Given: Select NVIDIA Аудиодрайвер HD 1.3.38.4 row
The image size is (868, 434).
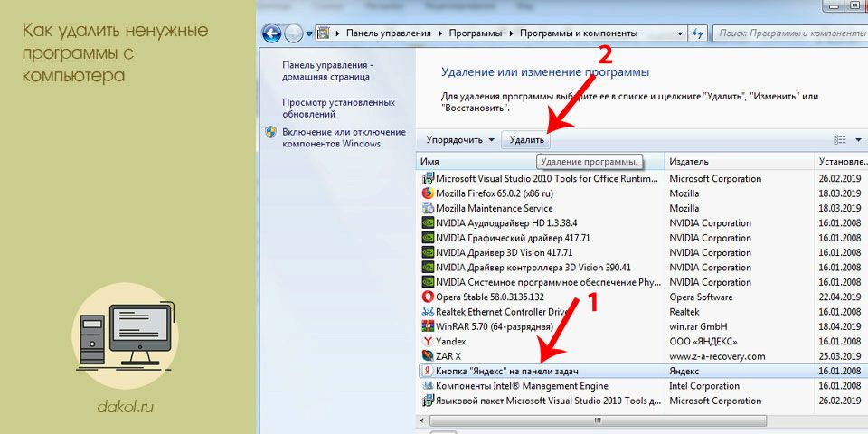Looking at the screenshot, I should [x=642, y=223].
